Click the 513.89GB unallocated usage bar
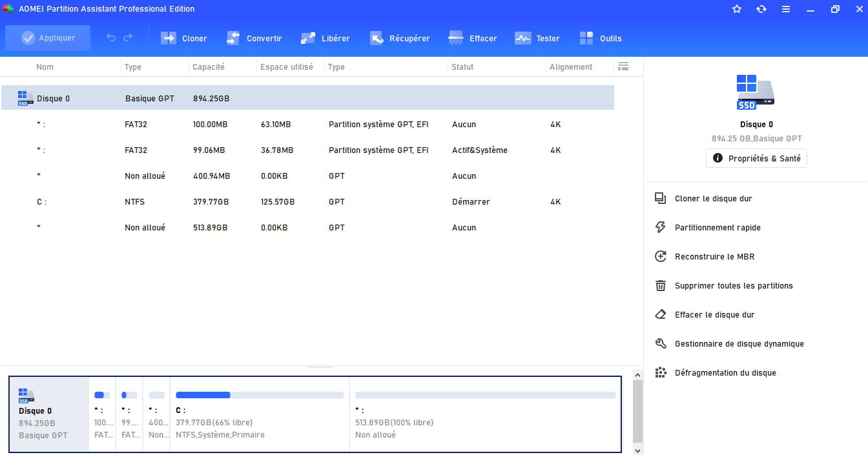 click(x=486, y=395)
